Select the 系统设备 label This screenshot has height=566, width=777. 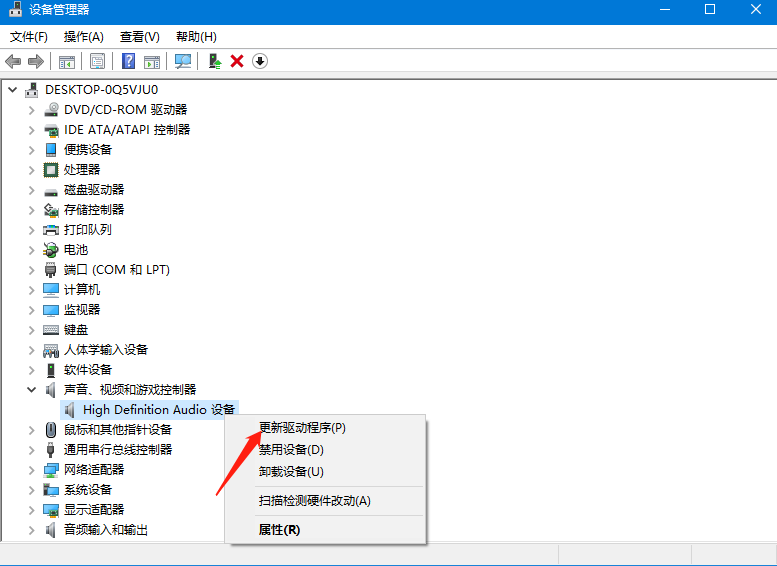point(88,490)
